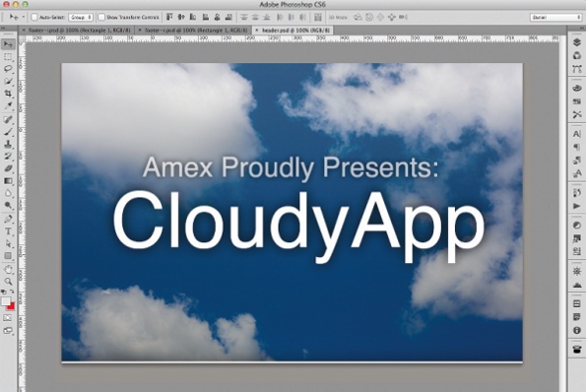Select the Crop tool
This screenshot has height=392, width=586.
8,94
